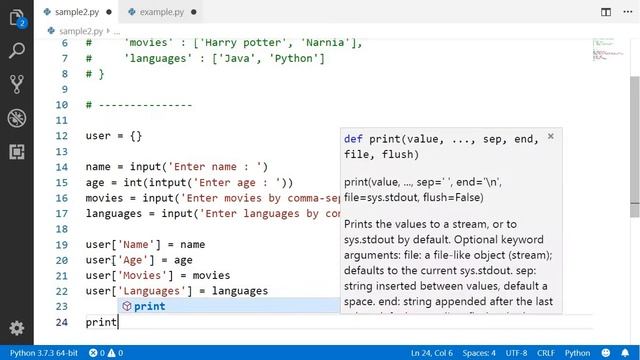Click the "languages = input('Enter languages" line
This screenshot has height=360, width=640.
[213, 213]
